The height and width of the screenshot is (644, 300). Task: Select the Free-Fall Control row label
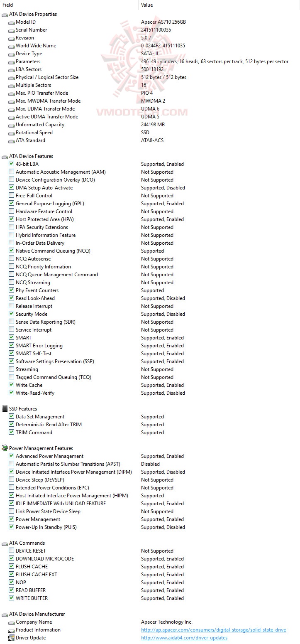pos(34,196)
